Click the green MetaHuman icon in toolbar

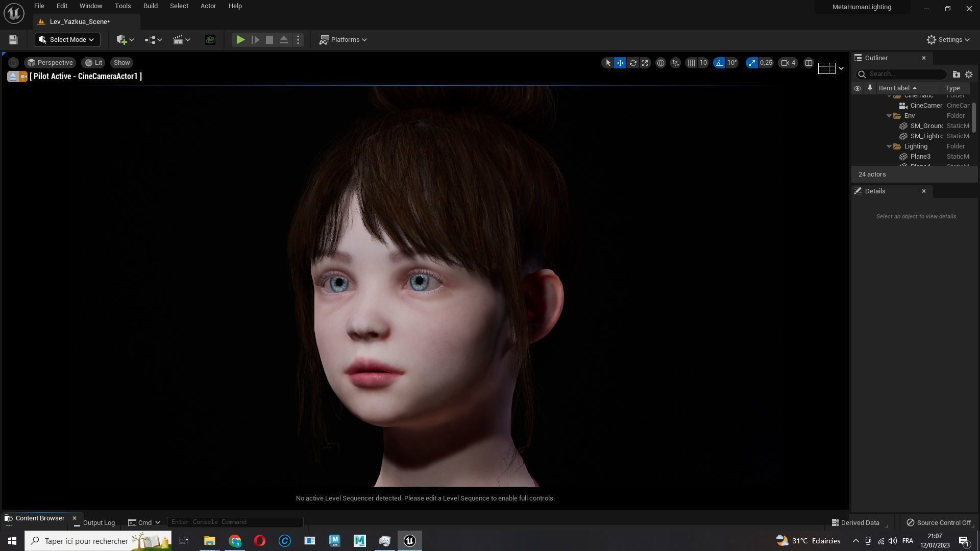[x=210, y=40]
